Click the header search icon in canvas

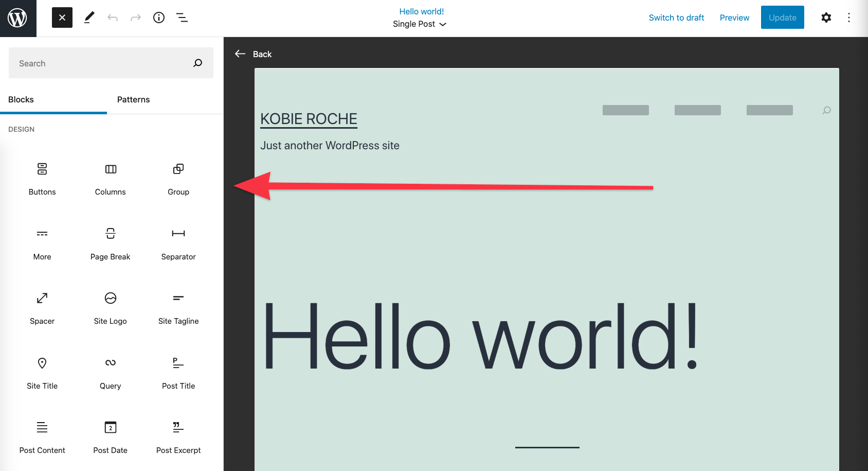[x=826, y=110]
